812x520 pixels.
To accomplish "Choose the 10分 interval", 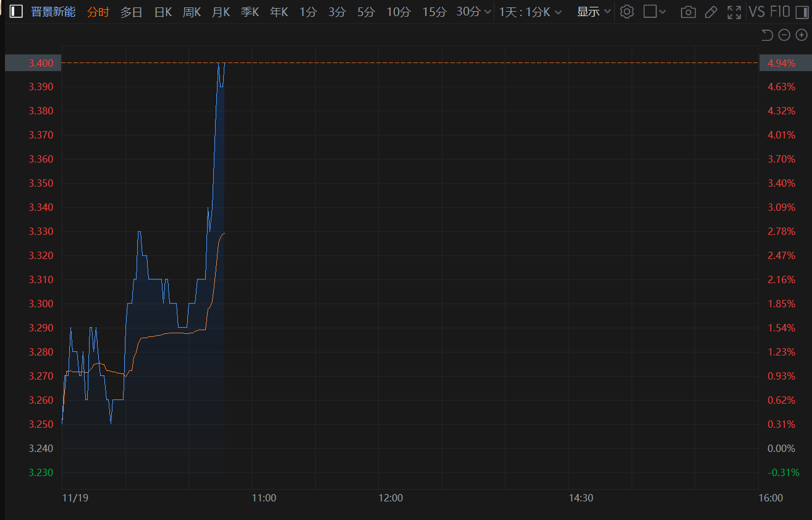I will pos(399,12).
